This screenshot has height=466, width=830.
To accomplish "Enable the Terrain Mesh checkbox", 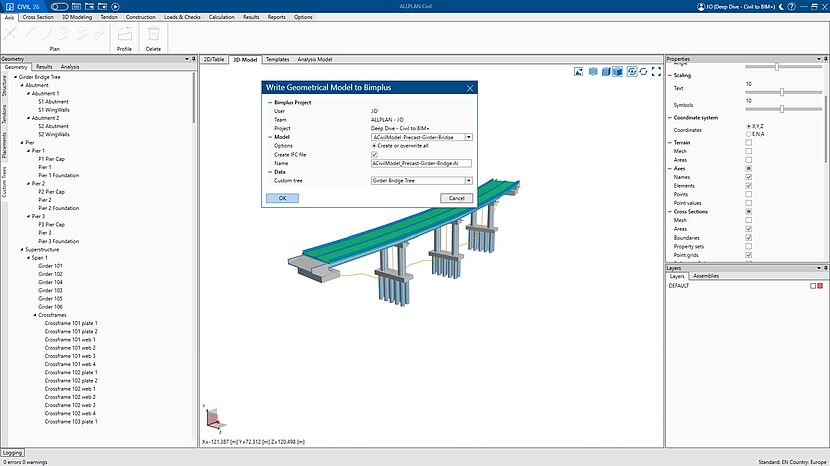I will click(749, 151).
